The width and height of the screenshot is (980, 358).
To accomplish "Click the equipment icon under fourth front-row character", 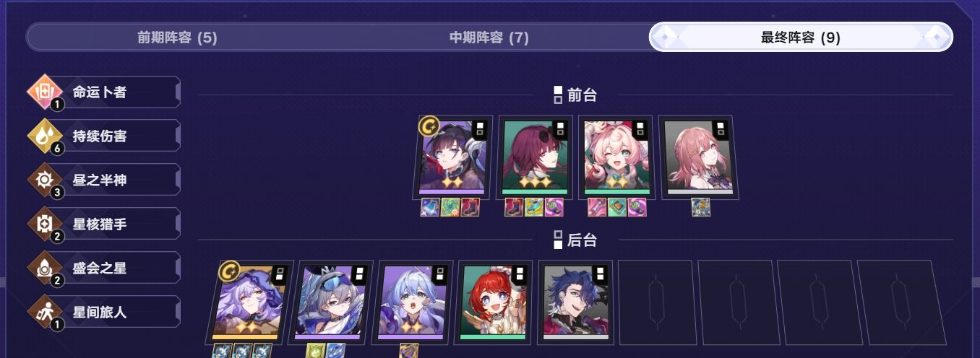I will click(x=701, y=207).
